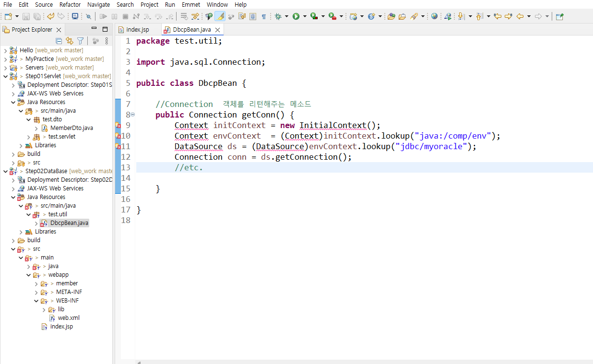The image size is (593, 364).
Task: Open the console monitor icon in toolbar
Action: point(75,16)
